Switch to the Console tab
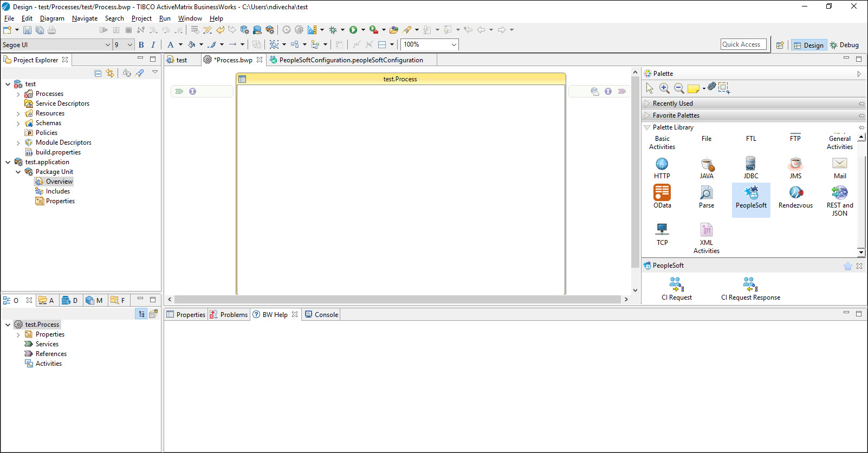Image resolution: width=868 pixels, height=453 pixels. click(321, 315)
